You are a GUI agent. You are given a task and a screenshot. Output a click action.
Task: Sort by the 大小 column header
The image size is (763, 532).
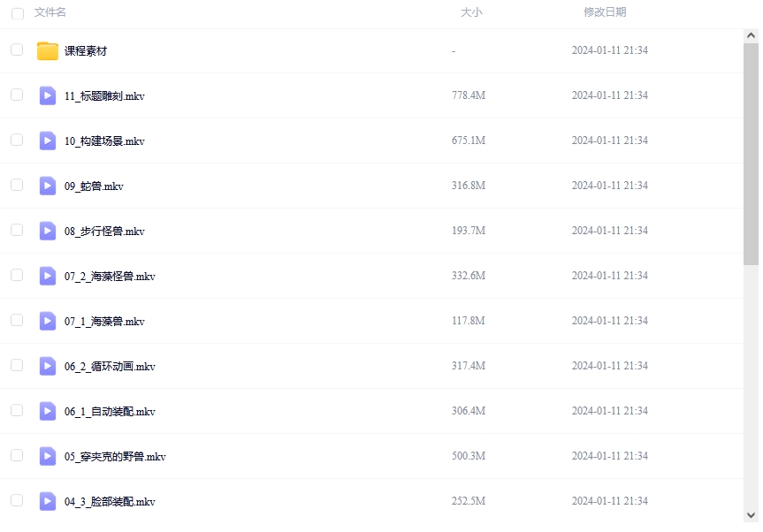point(471,12)
